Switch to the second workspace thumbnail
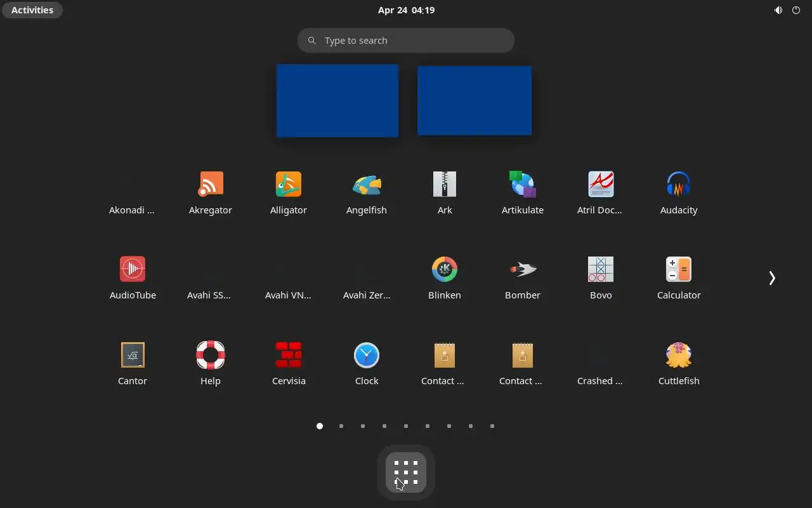Screen dimensions: 812x508 click(x=475, y=100)
